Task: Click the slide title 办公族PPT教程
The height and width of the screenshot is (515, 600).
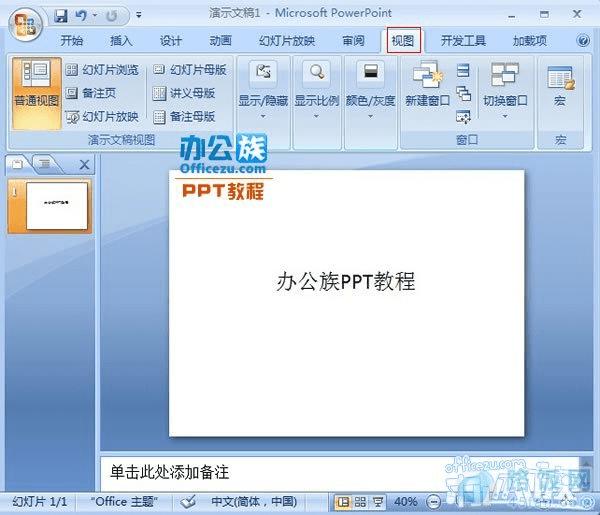Action: 346,282
